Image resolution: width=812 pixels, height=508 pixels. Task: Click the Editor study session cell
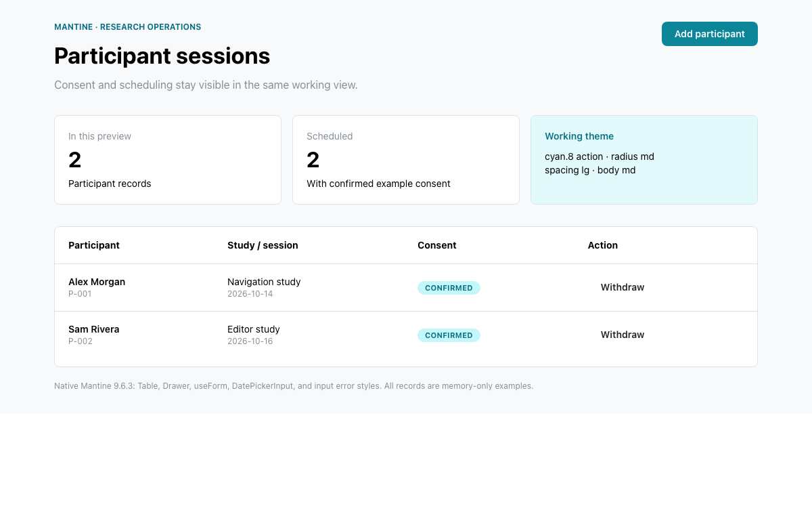pos(254,335)
